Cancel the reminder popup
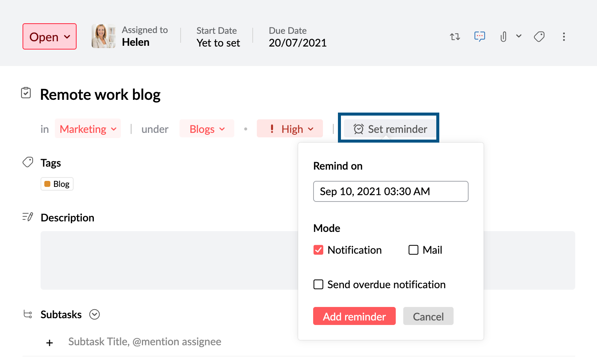The image size is (597, 364). [x=428, y=316]
